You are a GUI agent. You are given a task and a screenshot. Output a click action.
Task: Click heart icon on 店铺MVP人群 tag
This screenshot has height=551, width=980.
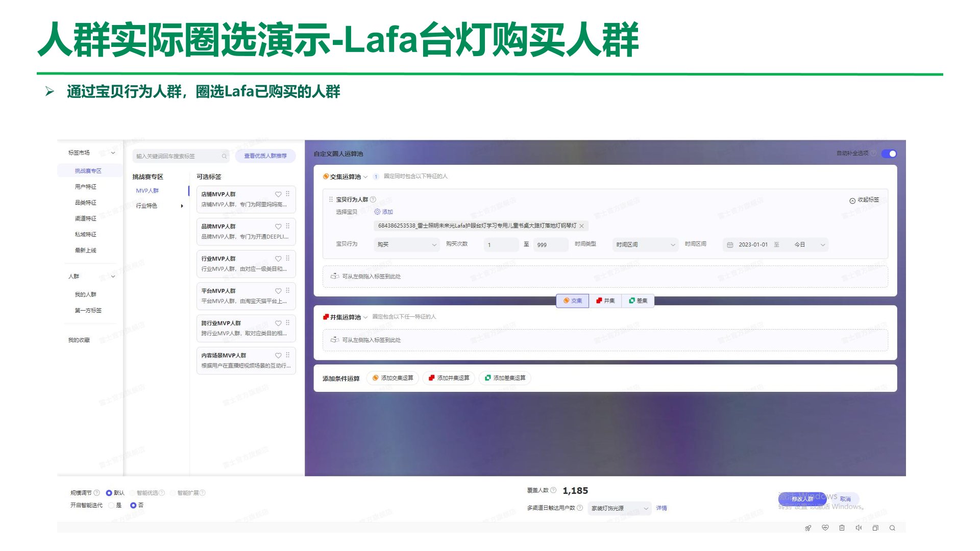[278, 194]
